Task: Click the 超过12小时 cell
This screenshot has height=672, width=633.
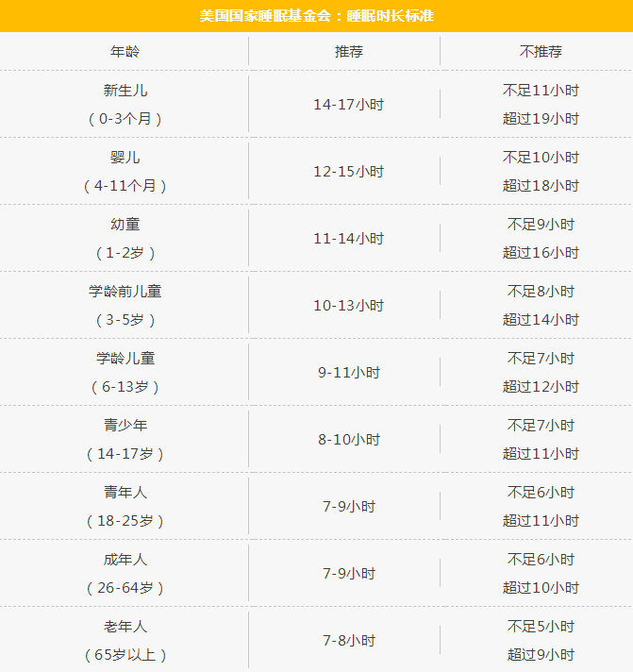Action: coord(541,387)
